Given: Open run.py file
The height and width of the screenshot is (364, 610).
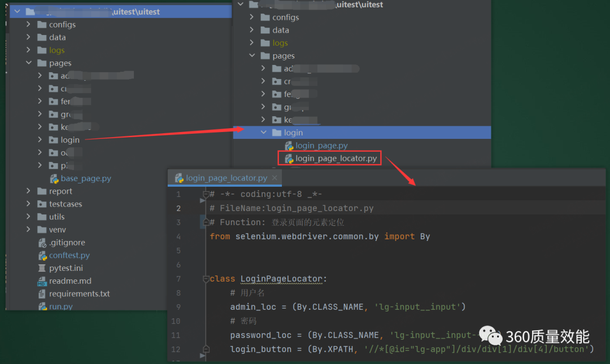Looking at the screenshot, I should pyautogui.click(x=60, y=306).
